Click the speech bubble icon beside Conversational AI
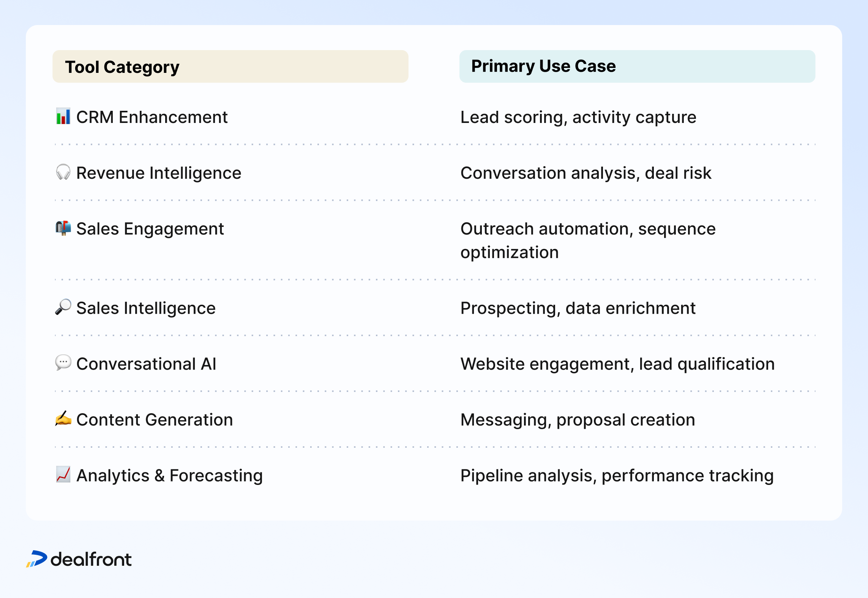The height and width of the screenshot is (598, 868). [63, 363]
